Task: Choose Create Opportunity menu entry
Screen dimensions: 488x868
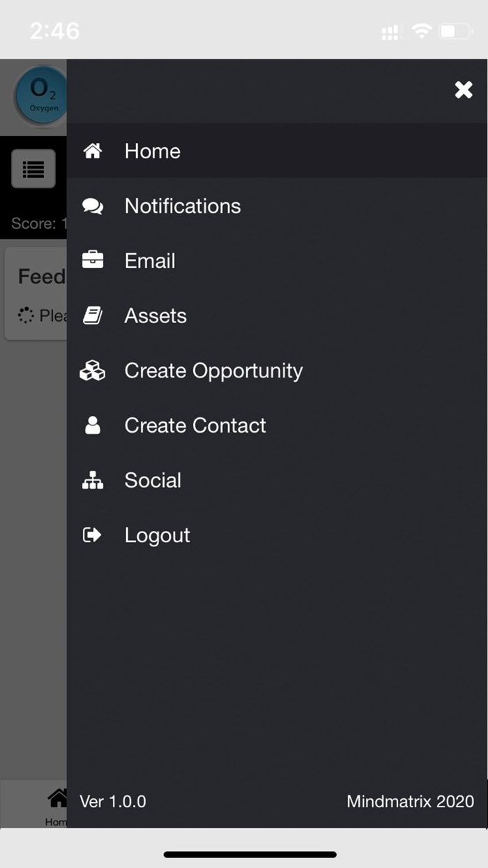Action: [213, 371]
